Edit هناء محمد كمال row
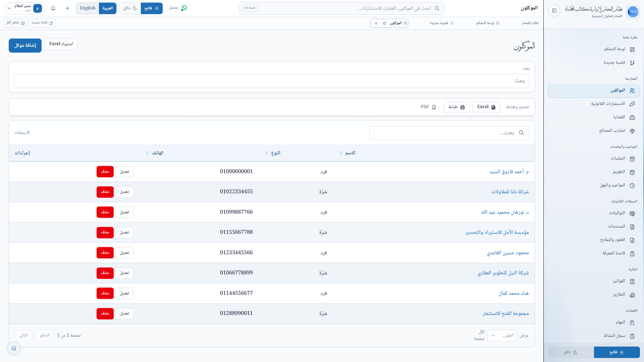The image size is (644, 362). click(124, 293)
